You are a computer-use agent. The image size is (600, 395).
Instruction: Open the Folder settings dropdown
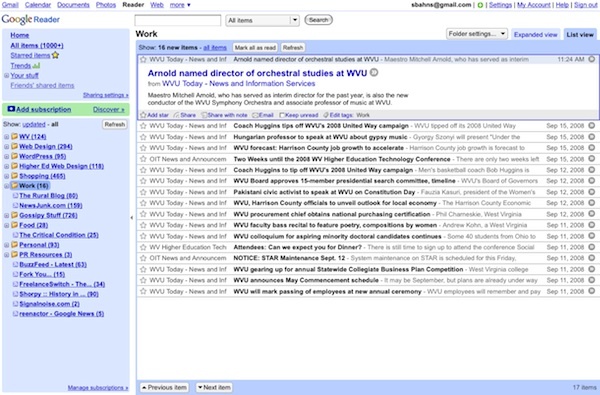pos(477,34)
